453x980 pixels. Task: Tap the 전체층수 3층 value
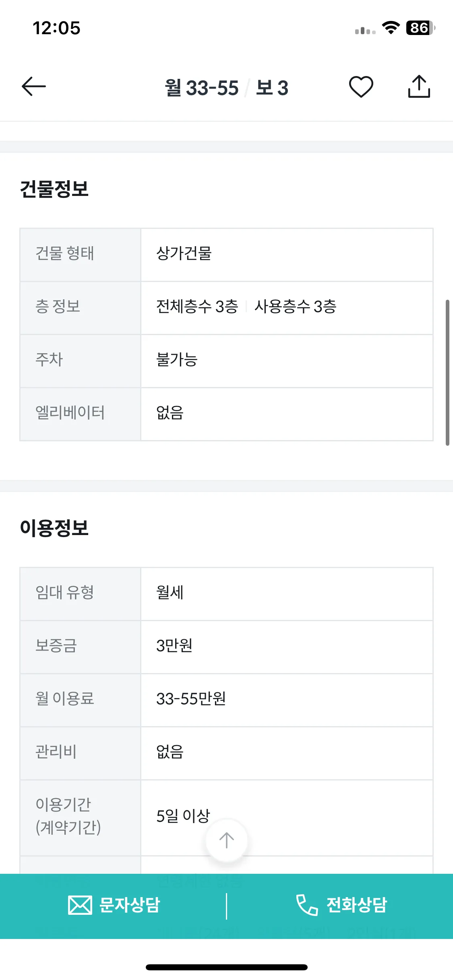click(197, 307)
